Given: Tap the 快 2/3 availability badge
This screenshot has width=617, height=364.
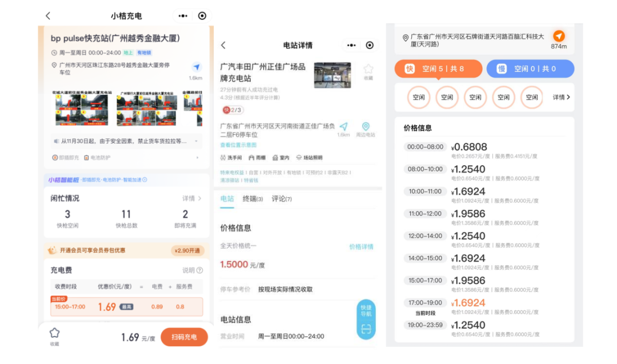Looking at the screenshot, I should tap(233, 110).
